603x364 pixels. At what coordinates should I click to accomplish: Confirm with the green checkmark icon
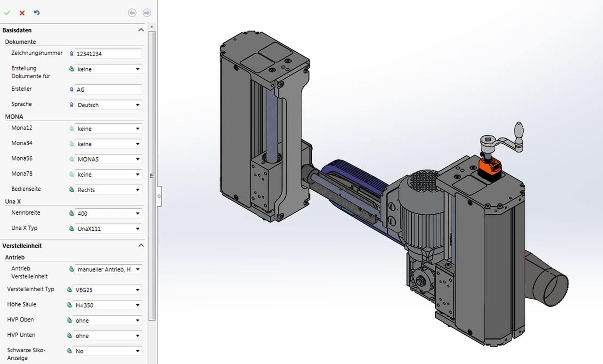7,13
